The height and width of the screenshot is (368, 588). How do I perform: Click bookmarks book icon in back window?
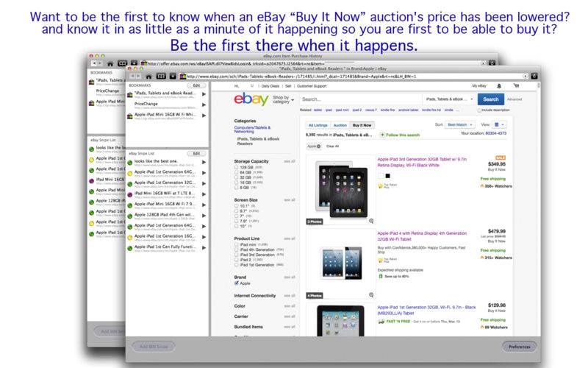point(122,63)
